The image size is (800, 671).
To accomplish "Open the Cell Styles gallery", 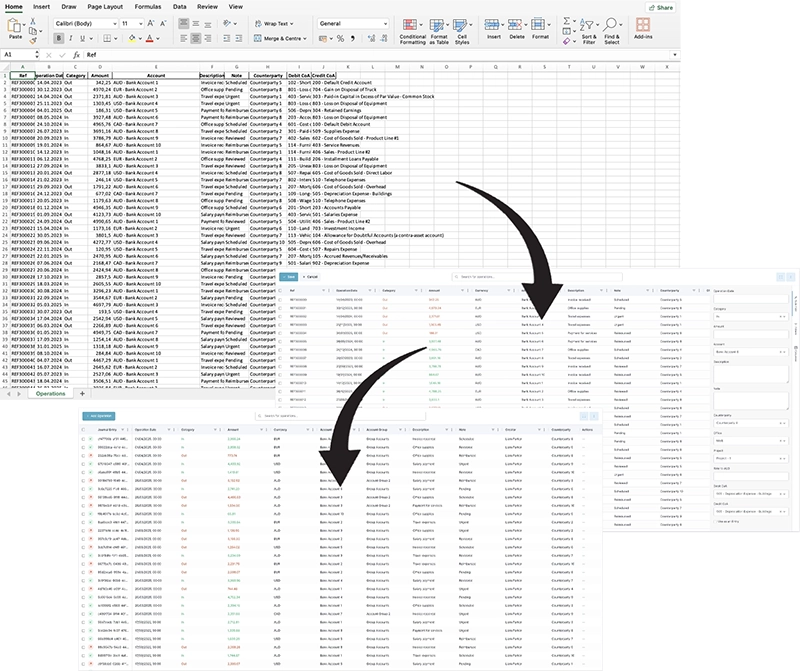I will tap(462, 25).
